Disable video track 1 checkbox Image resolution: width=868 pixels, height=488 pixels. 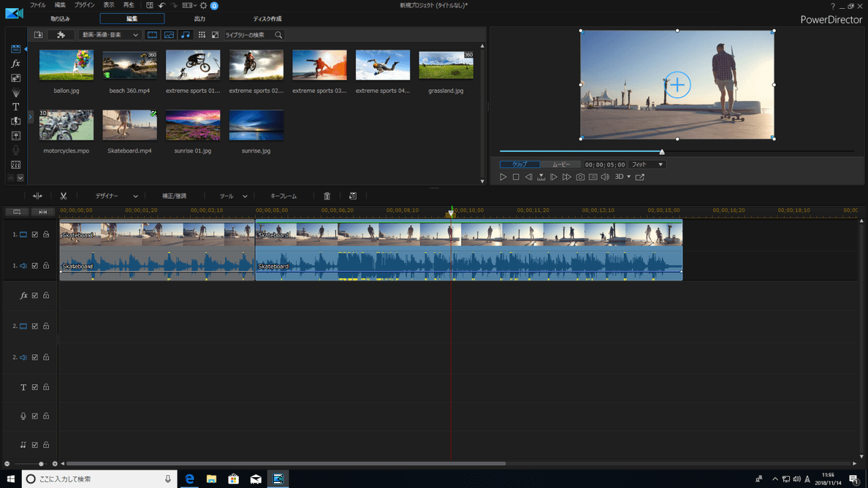pyautogui.click(x=35, y=235)
